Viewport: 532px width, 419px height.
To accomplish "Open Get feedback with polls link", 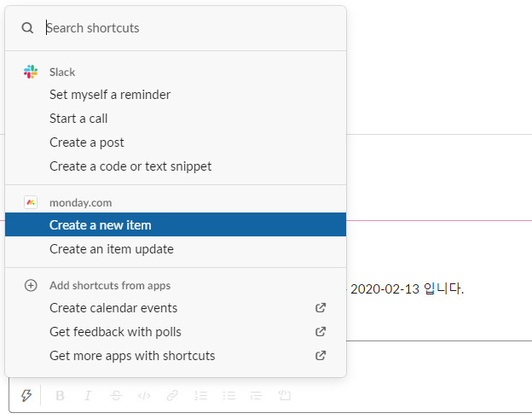I will tap(176, 332).
